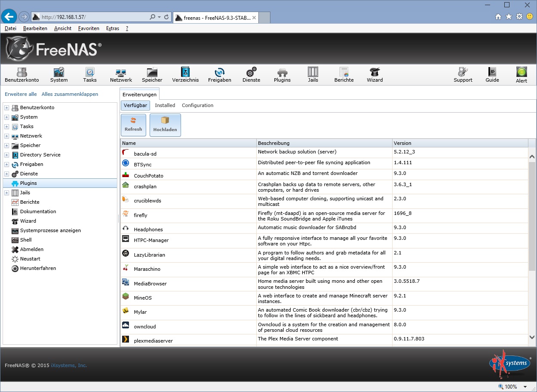Click Neustart in the sidebar tree
The width and height of the screenshot is (537, 392).
point(30,259)
